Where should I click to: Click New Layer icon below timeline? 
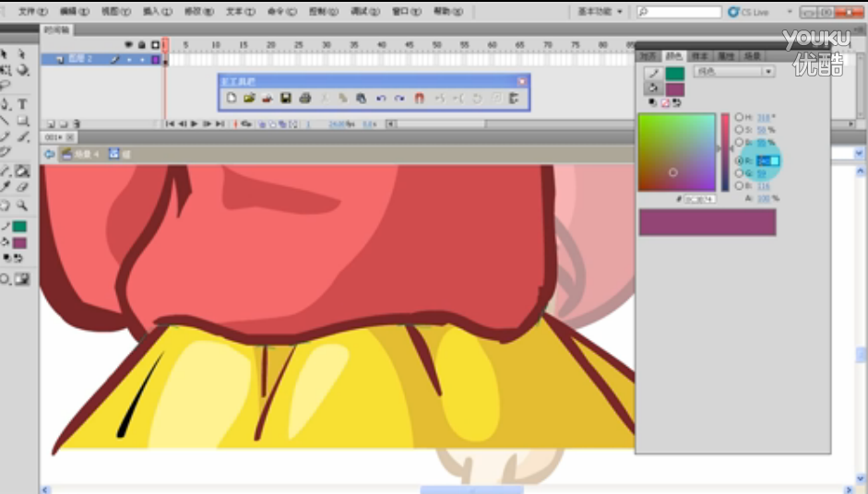pos(51,123)
